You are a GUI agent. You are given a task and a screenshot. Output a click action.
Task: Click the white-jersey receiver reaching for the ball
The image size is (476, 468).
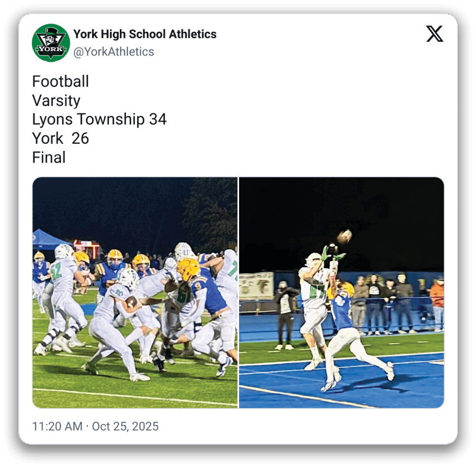(315, 306)
